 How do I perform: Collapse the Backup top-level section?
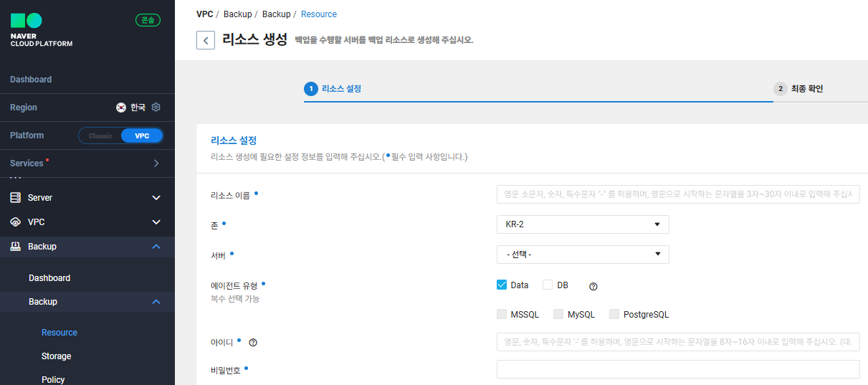pos(156,247)
